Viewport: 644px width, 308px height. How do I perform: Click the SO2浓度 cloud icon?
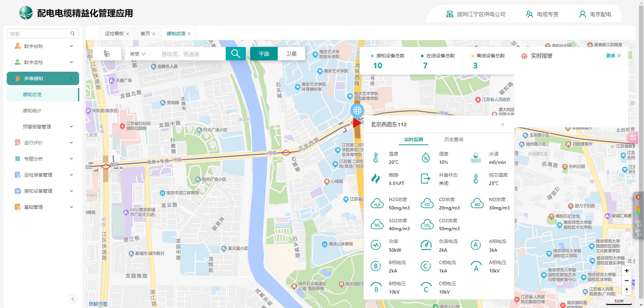click(x=377, y=225)
